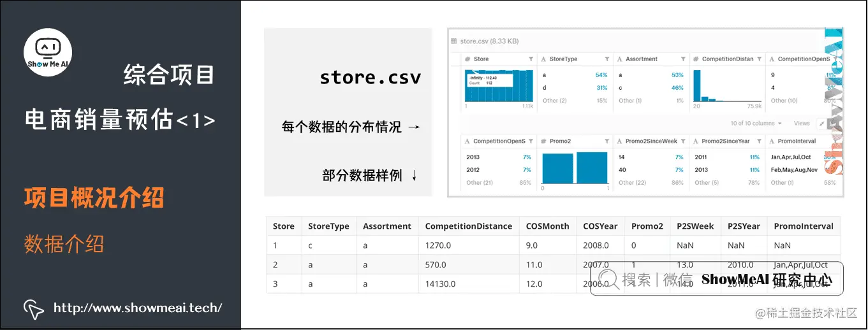Click the COSMonth header in sample table

(x=548, y=226)
